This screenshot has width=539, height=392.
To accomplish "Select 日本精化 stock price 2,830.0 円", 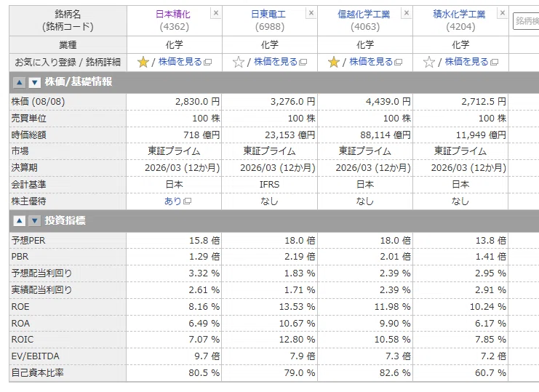I will click(197, 102).
